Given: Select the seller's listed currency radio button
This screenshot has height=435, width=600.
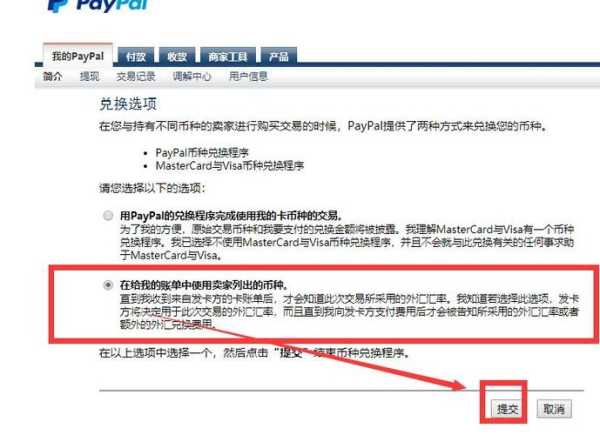Looking at the screenshot, I should (x=108, y=285).
